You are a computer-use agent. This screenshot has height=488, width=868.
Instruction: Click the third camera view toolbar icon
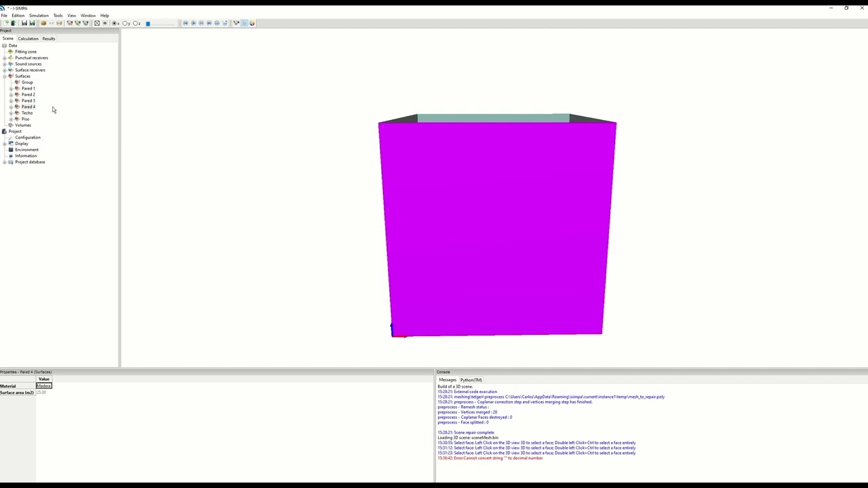(85, 23)
